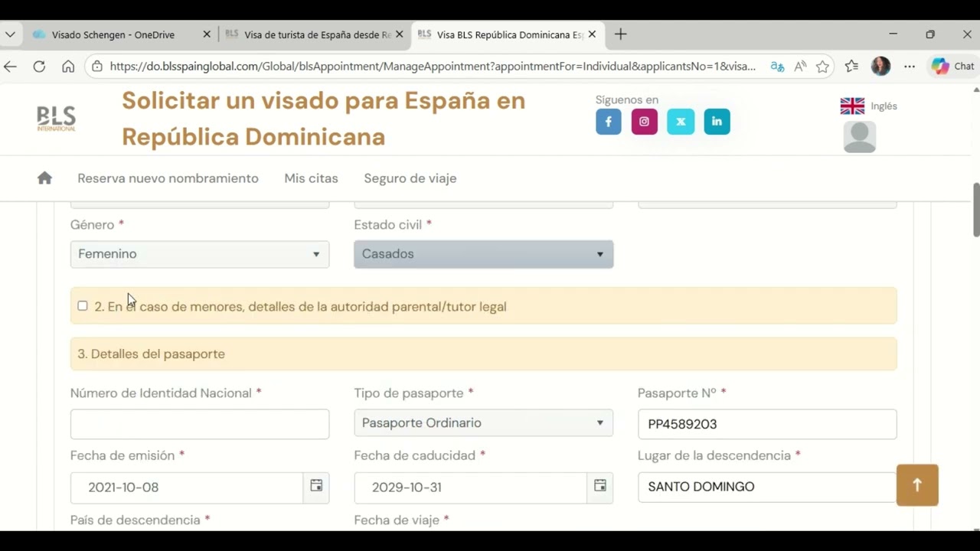The image size is (980, 551).
Task: Click the site information lock icon
Action: point(96,67)
